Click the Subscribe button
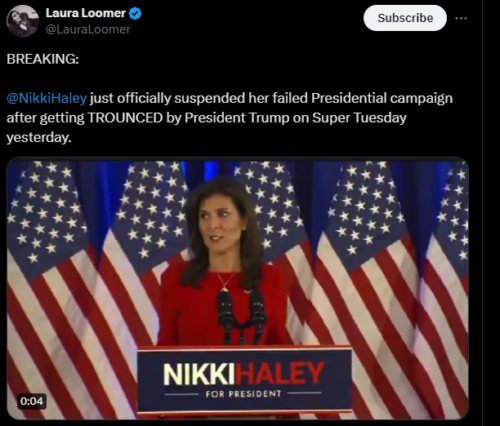Screen dimensions: 500x426 pyautogui.click(x=405, y=18)
